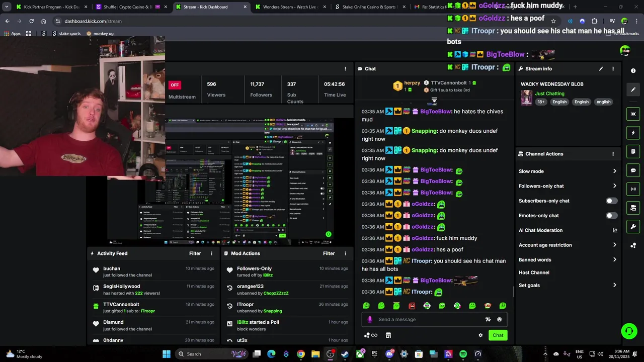The height and width of the screenshot is (362, 644).
Task: Open the emoji picker in message box
Action: [x=499, y=319]
